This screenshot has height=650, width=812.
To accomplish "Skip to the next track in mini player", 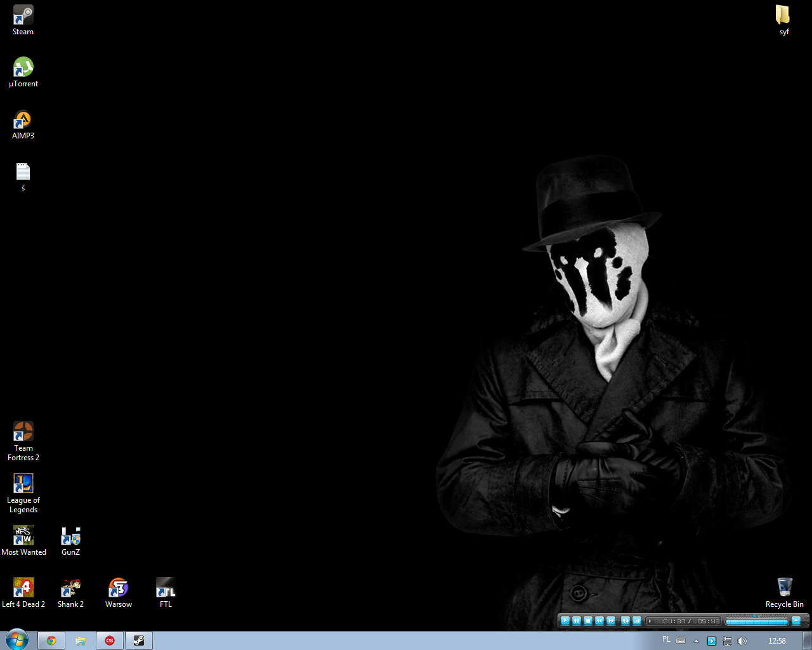I will 611,621.
